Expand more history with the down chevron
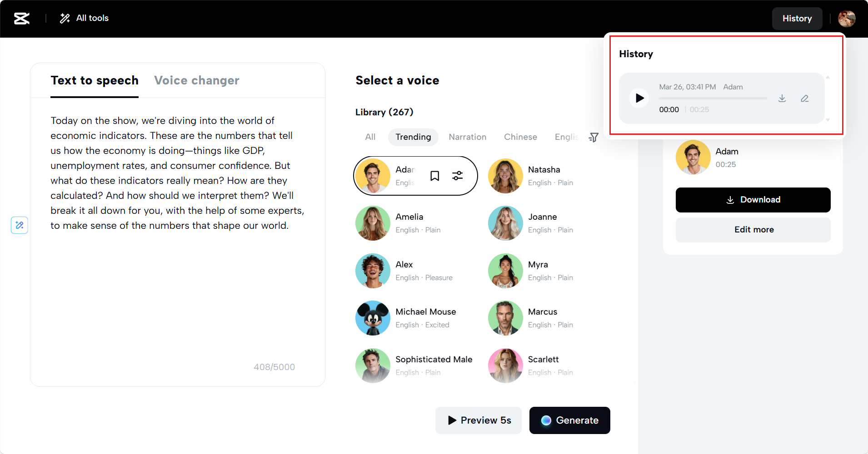This screenshot has width=868, height=454. point(828,120)
